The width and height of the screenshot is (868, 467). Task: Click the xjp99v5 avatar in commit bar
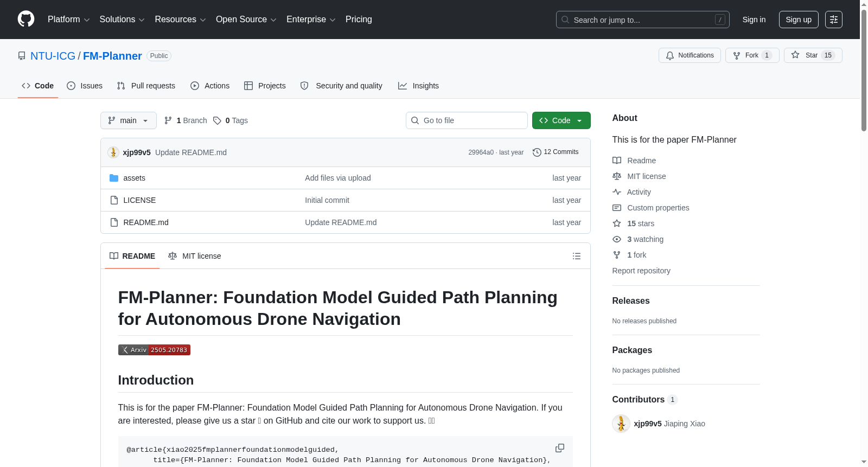click(x=113, y=152)
